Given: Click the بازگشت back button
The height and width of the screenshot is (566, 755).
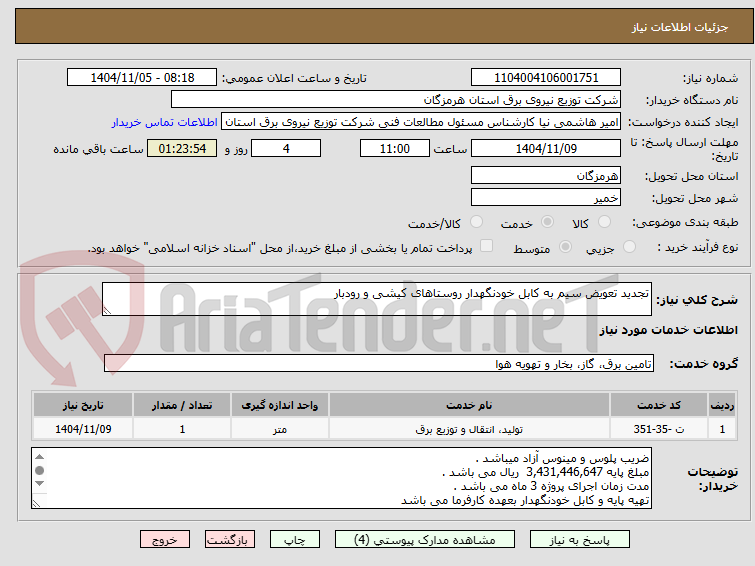Looking at the screenshot, I should tap(230, 540).
